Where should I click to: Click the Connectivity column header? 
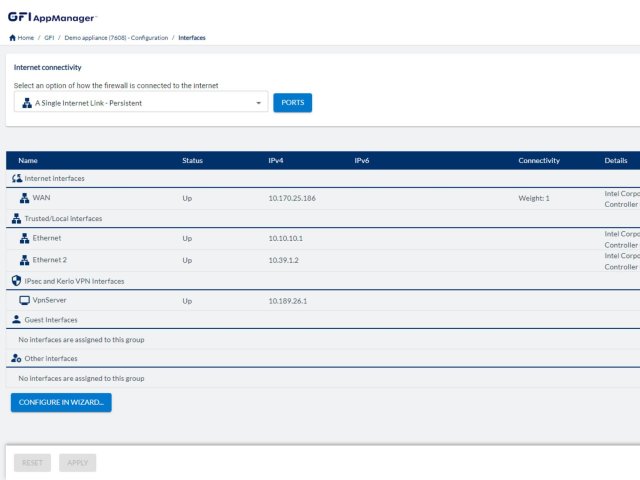[x=539, y=160]
